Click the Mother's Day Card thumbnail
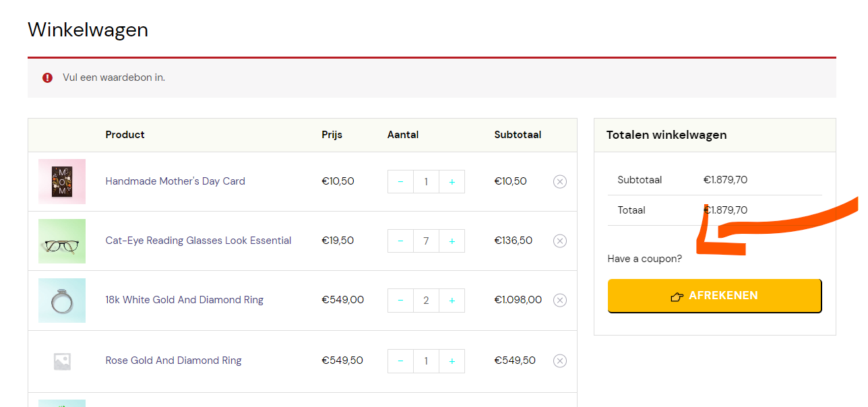The image size is (868, 407). 62,181
